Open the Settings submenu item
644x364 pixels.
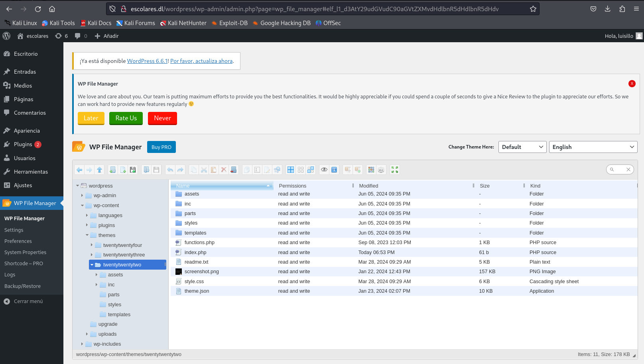pyautogui.click(x=14, y=230)
